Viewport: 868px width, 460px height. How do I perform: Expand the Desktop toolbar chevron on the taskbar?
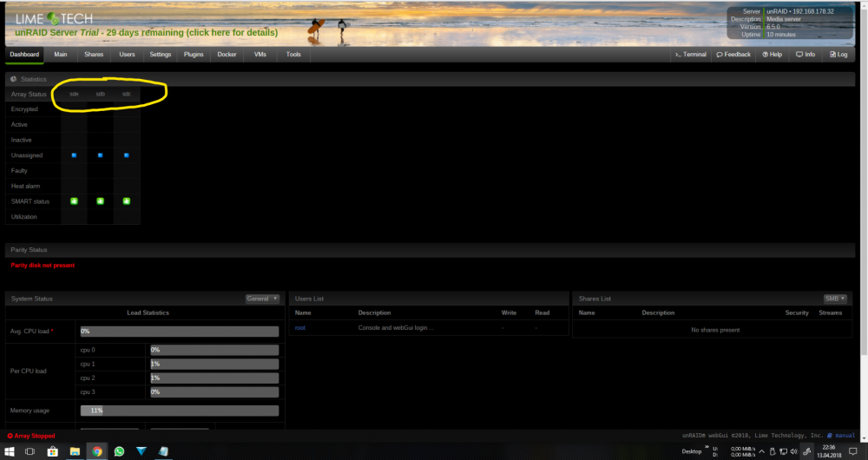707,447
